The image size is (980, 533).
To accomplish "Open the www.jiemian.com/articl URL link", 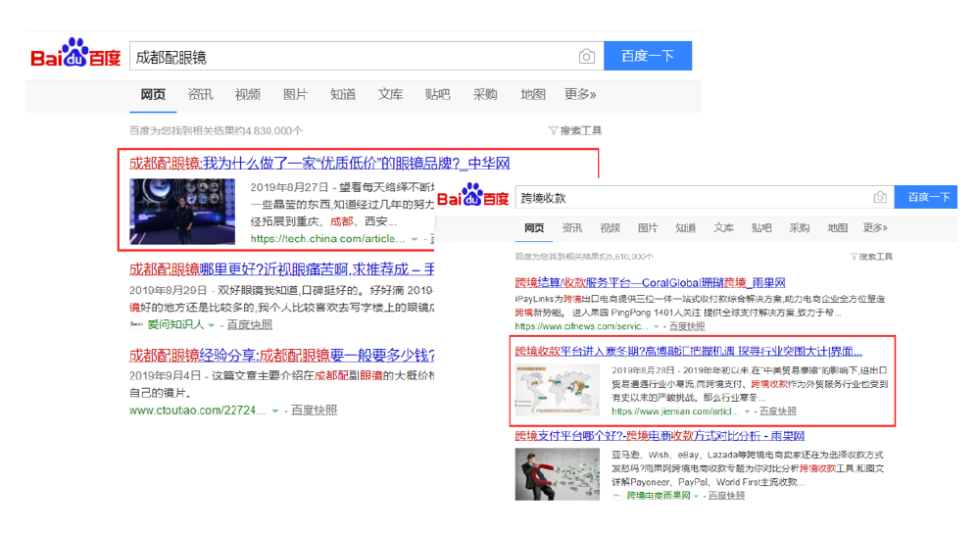I will (675, 412).
